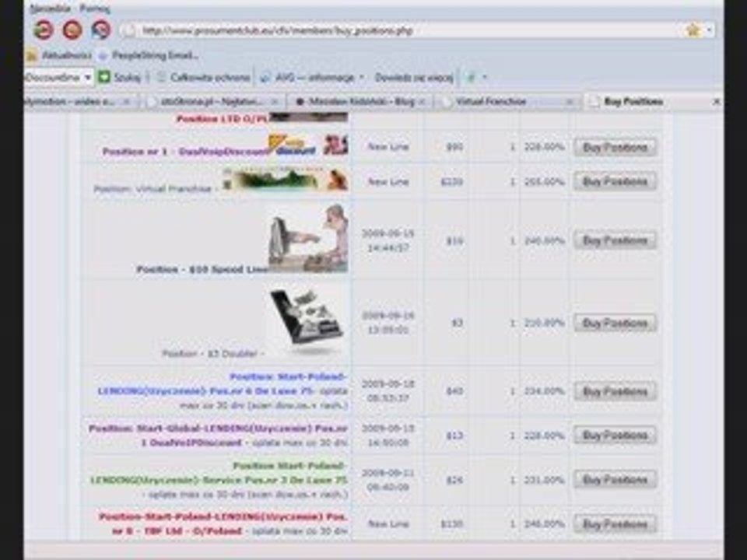Click the small green icon at the toolbar's end
Viewport: 747px width, 560px height.
coord(471,77)
